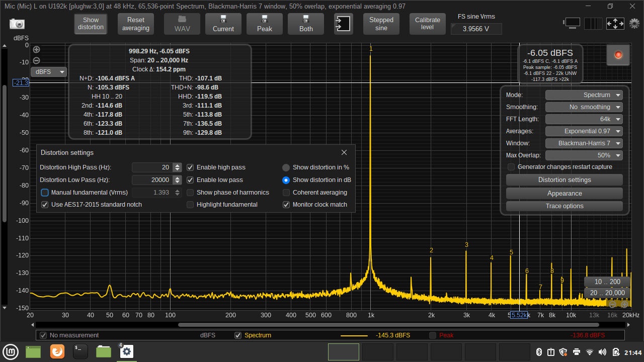The width and height of the screenshot is (644, 362).
Task: Click Save Peak button
Action: 265,24
